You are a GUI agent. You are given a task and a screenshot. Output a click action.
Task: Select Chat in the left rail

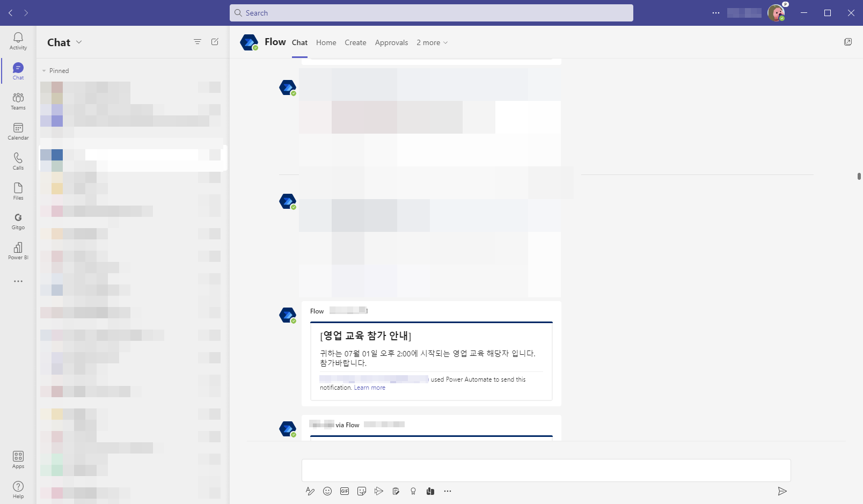coord(18,71)
